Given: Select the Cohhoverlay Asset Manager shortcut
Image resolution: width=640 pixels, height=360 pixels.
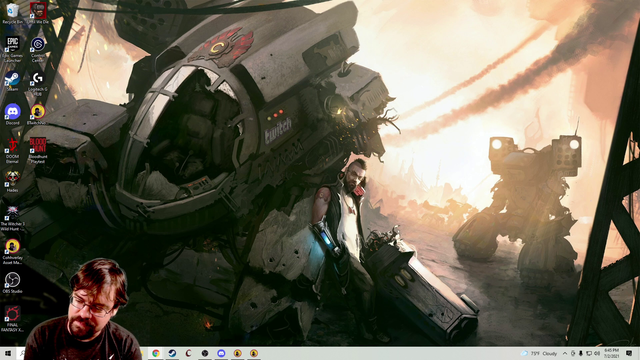Looking at the screenshot, I should pos(12,251).
